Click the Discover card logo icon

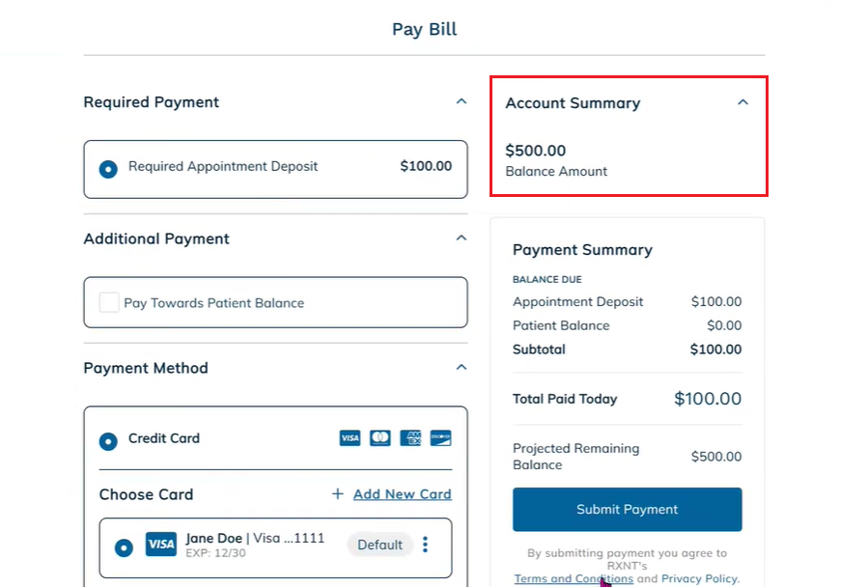(440, 438)
